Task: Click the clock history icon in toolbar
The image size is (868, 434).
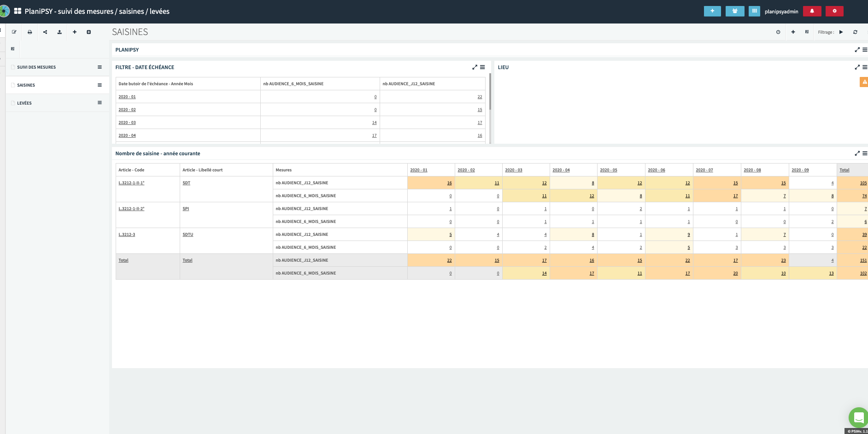Action: [778, 32]
